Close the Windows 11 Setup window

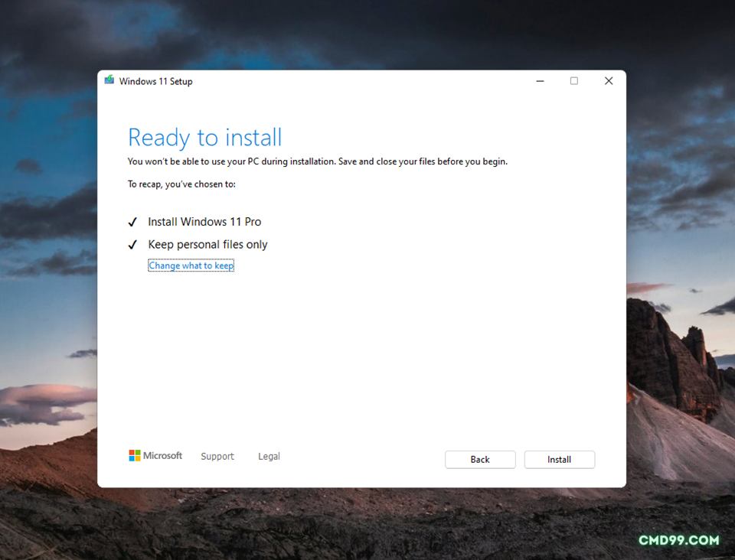click(x=609, y=81)
